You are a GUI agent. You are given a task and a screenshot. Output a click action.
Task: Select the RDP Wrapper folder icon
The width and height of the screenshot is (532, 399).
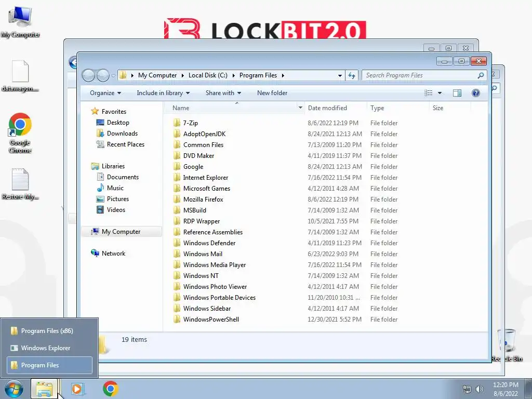click(177, 221)
